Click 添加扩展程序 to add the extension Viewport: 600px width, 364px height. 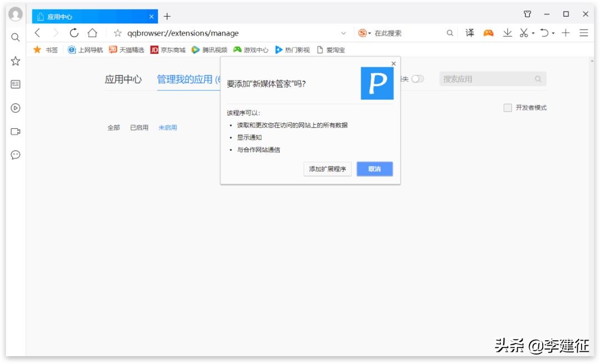[x=328, y=169]
